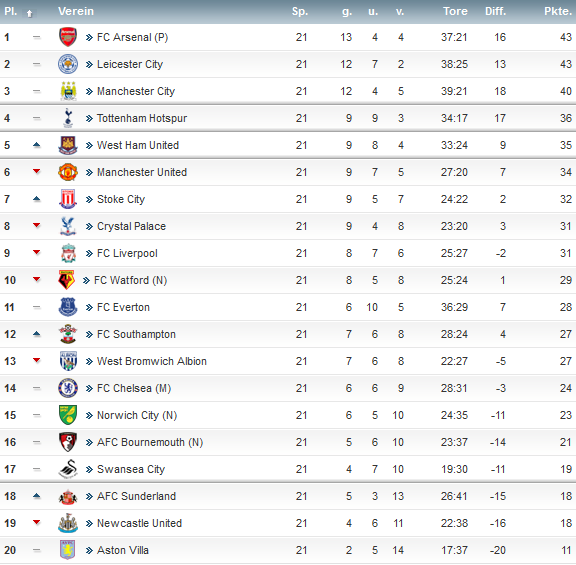Click the FC Watford crest icon
The width and height of the screenshot is (576, 565).
[x=66, y=280]
